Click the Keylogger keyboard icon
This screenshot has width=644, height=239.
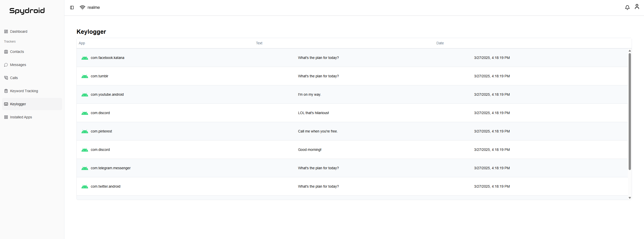click(6, 104)
